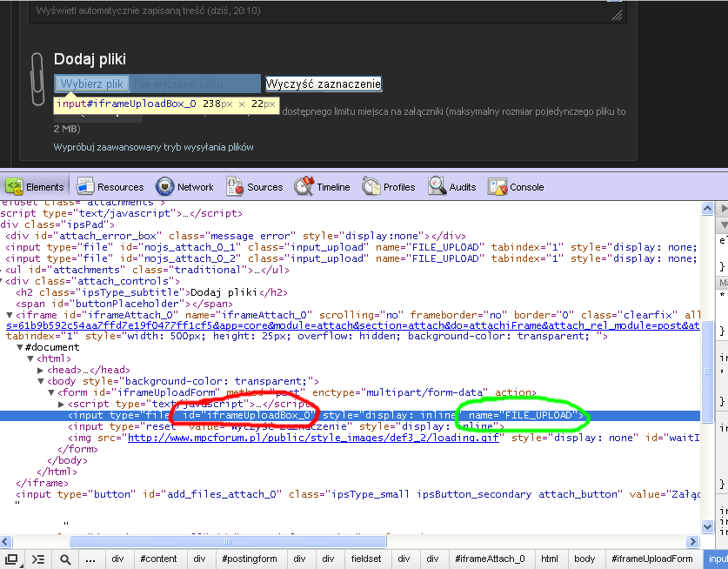Expand the head node
This screenshot has height=569, width=728.
pyautogui.click(x=40, y=371)
